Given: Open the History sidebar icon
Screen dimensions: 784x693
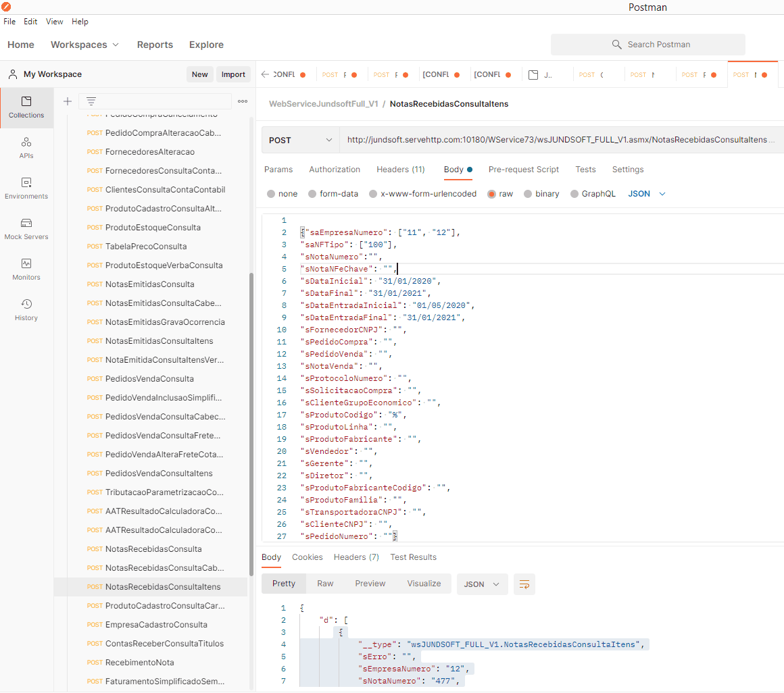Looking at the screenshot, I should click(x=26, y=310).
